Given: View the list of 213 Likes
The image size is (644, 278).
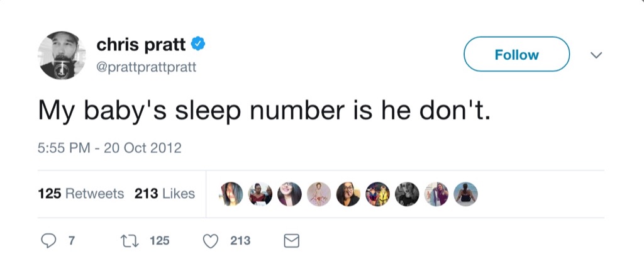Looking at the screenshot, I should [x=164, y=194].
